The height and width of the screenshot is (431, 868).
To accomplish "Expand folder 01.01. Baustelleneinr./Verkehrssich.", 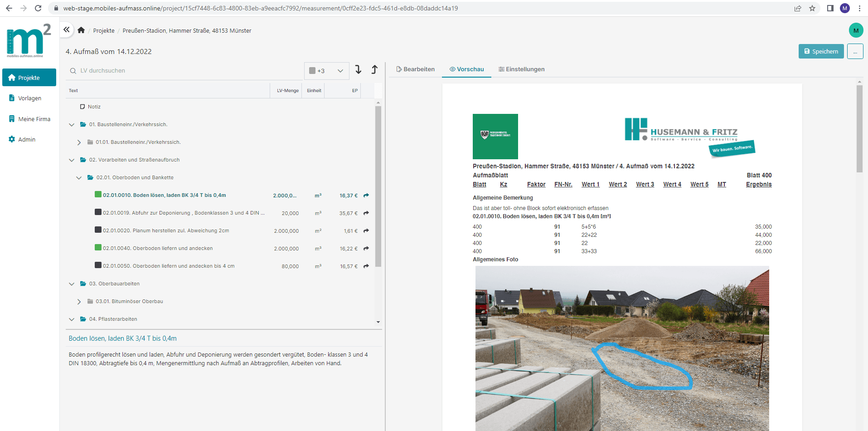I will tap(79, 142).
